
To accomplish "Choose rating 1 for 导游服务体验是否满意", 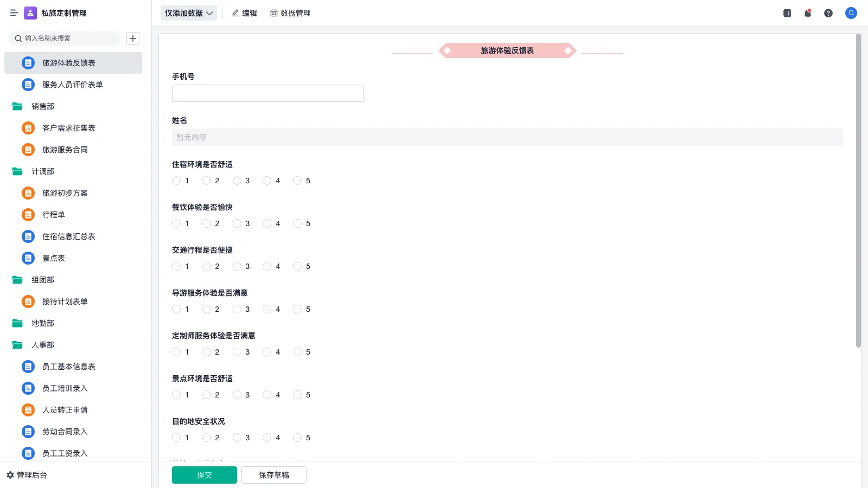I will tap(176, 309).
